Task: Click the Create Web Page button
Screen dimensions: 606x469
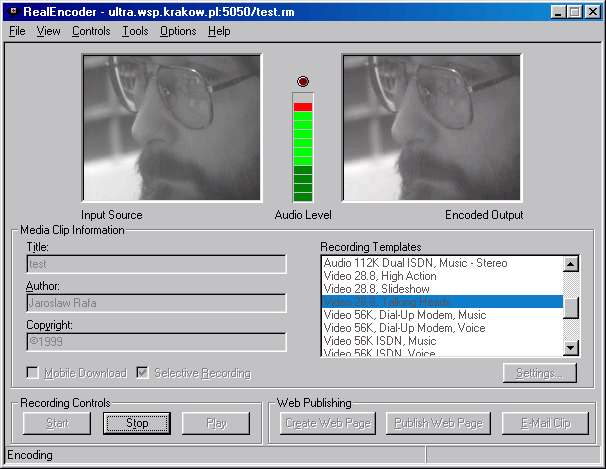Action: (x=328, y=423)
